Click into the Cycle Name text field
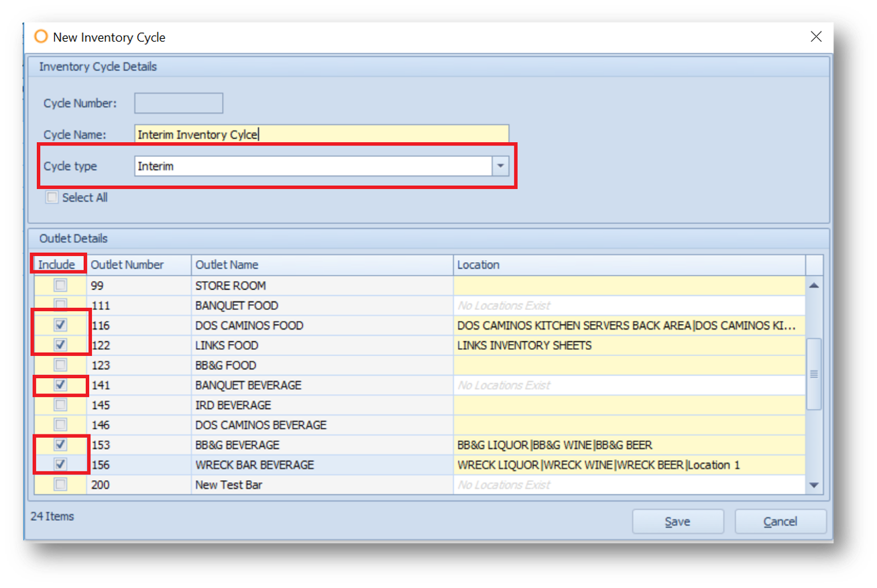This screenshot has height=588, width=877. (322, 135)
